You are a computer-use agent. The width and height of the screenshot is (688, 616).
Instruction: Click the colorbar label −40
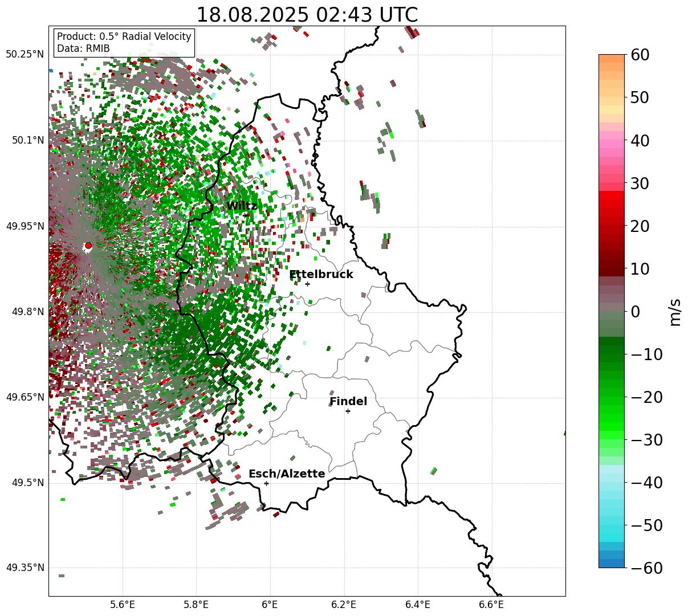pos(647,482)
